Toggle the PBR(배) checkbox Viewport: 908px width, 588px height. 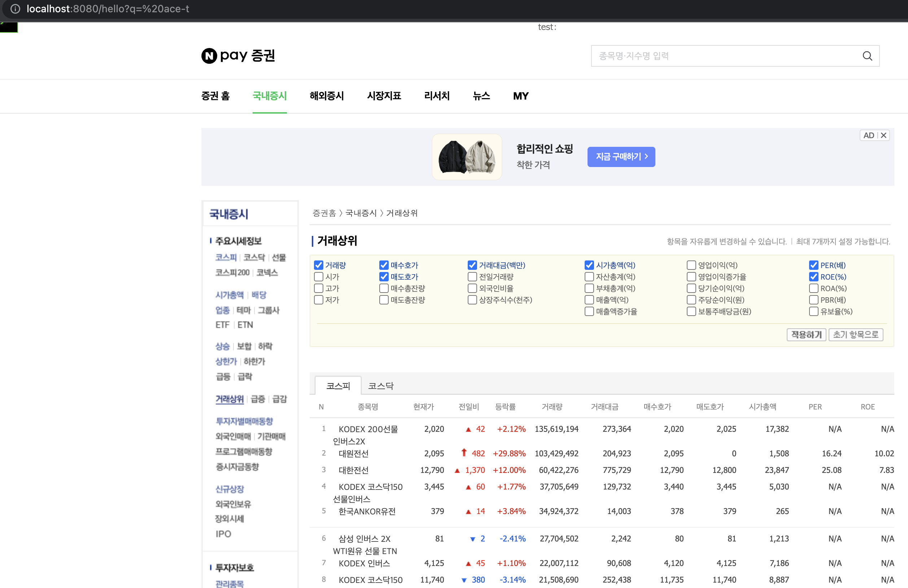point(813,300)
